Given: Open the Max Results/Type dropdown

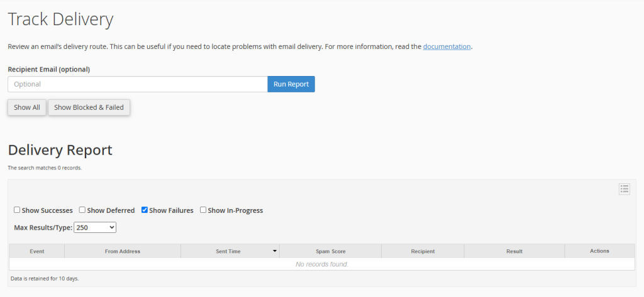Looking at the screenshot, I should [x=95, y=227].
